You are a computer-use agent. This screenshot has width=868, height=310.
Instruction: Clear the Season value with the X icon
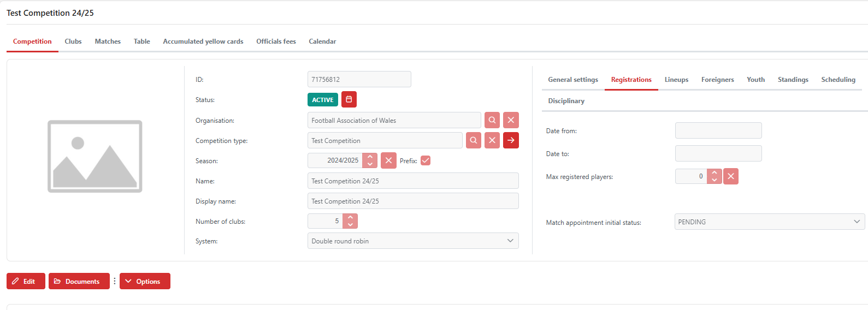(388, 160)
